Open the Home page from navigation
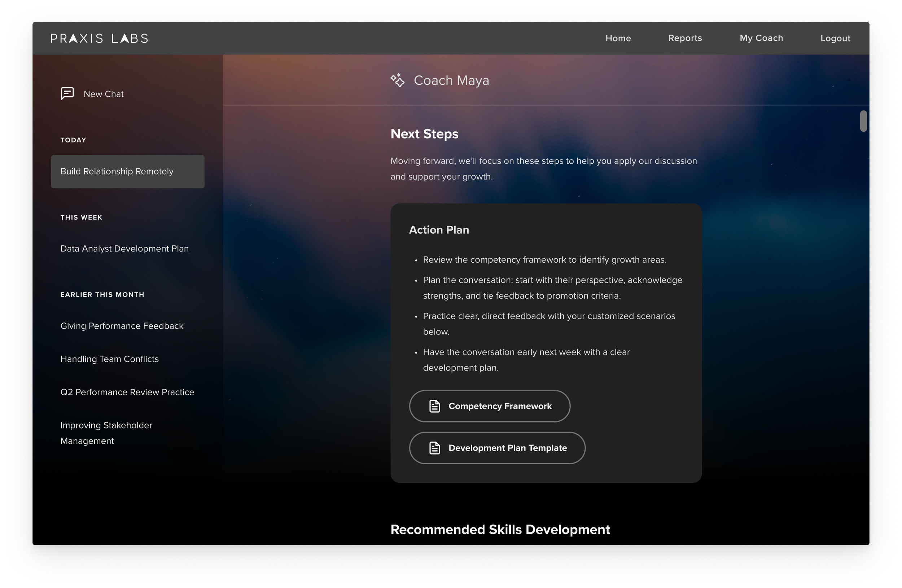The height and width of the screenshot is (588, 902). (618, 38)
